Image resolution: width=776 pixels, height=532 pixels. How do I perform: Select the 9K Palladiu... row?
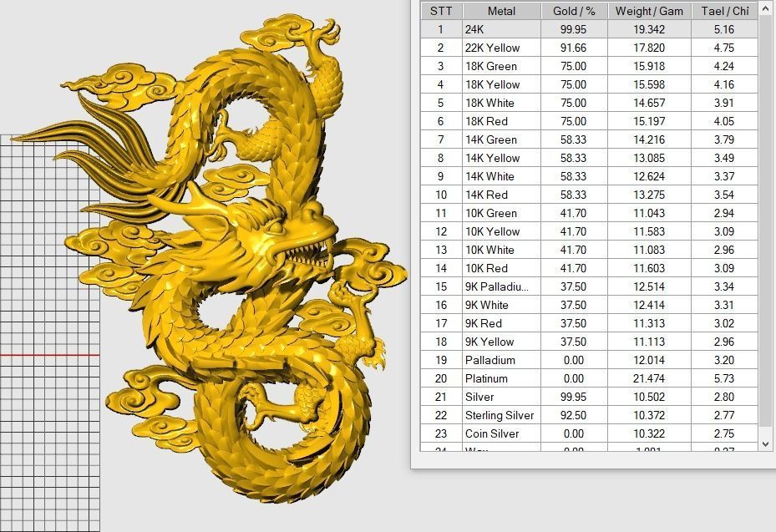tap(590, 286)
